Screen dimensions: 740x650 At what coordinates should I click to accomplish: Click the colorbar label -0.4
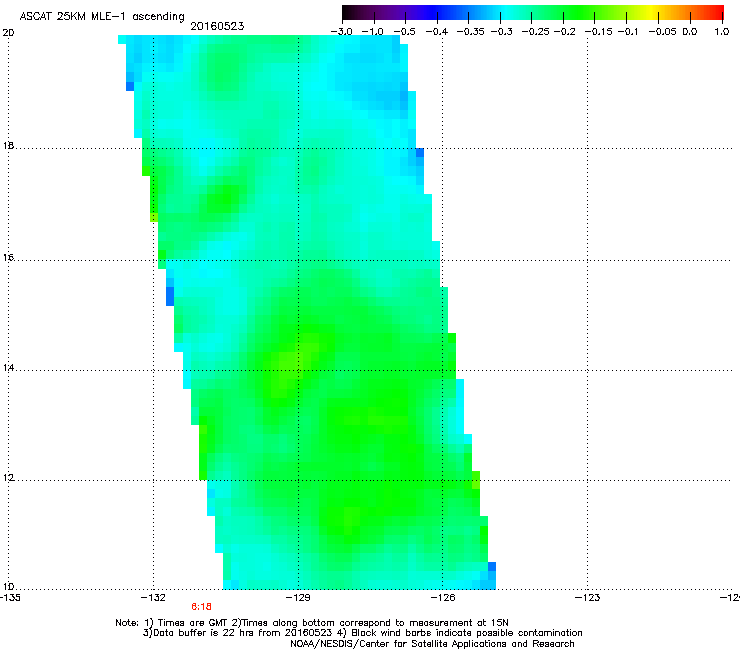[x=437, y=32]
